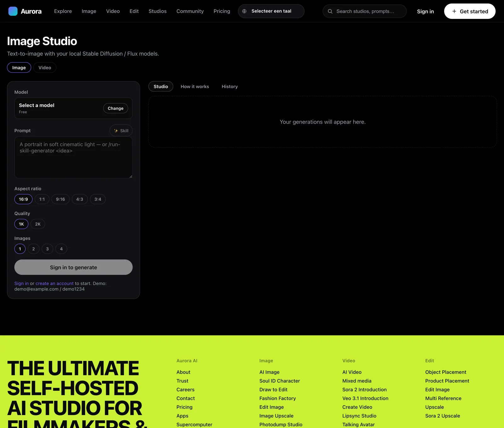
Task: Choose 2K quality option
Action: coord(38,224)
